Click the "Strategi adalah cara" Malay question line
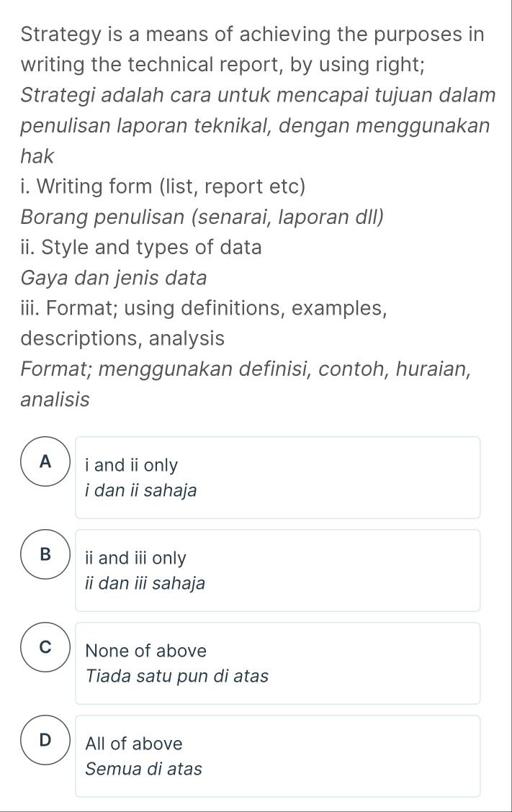512x812 pixels. (x=258, y=95)
